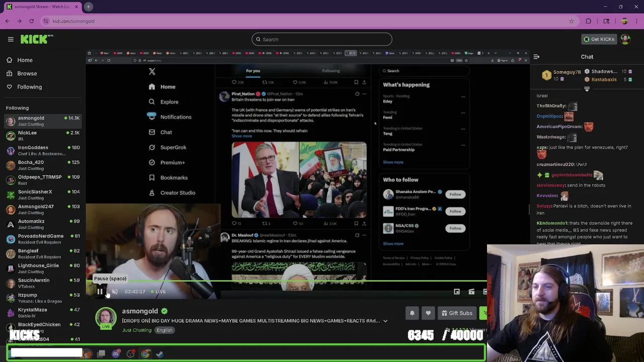Click Svizzy username in chat
This screenshot has height=362, width=644.
pos(544,206)
